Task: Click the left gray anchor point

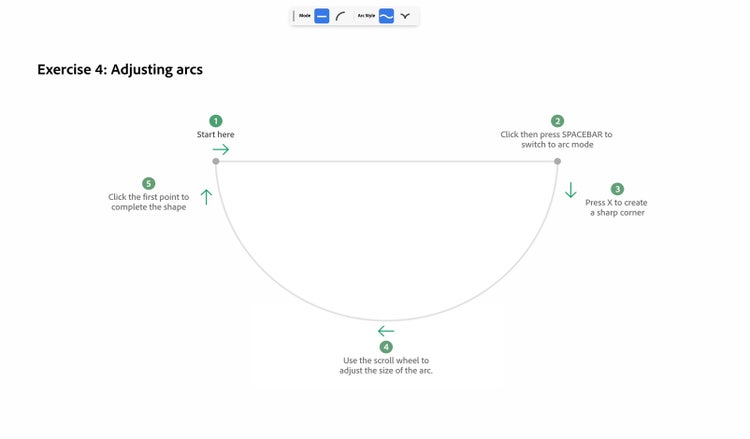Action: click(x=216, y=162)
